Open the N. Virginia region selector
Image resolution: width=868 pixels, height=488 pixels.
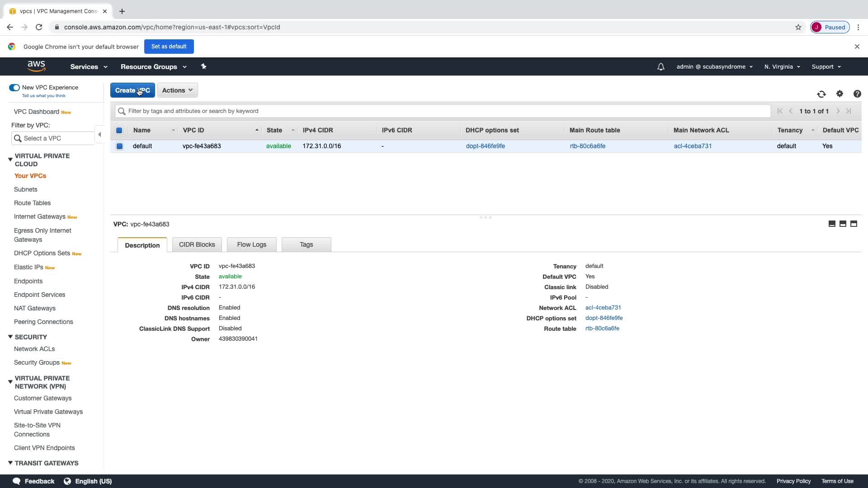pyautogui.click(x=782, y=67)
